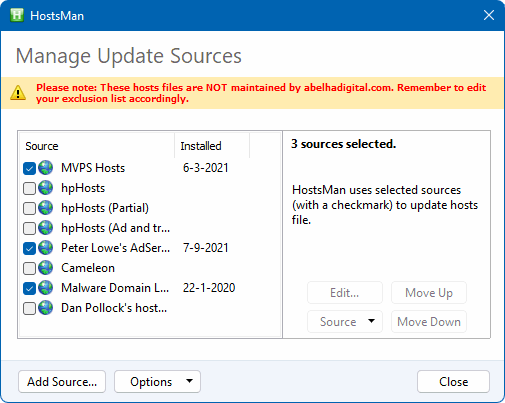
Task: Open the Options dropdown menu
Action: (x=157, y=382)
